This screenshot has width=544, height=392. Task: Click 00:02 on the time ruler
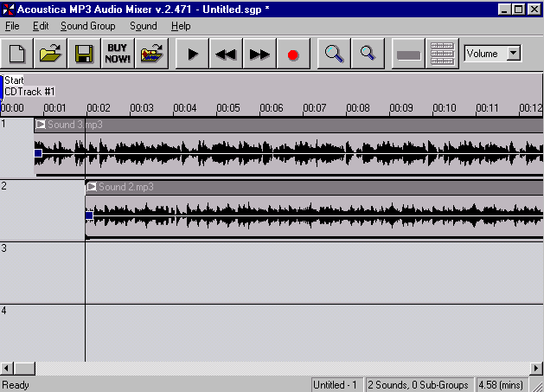click(x=99, y=108)
